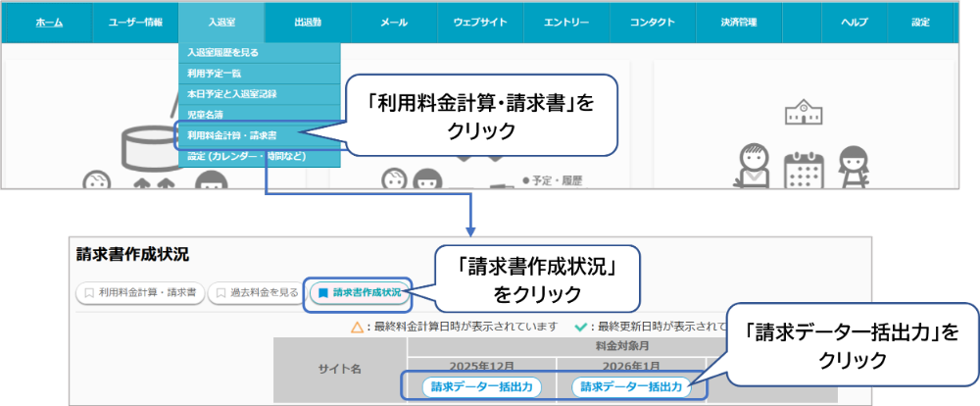Screen dimensions: 980x406
Task: Open the 出退勤 menu
Action: pyautogui.click(x=307, y=23)
